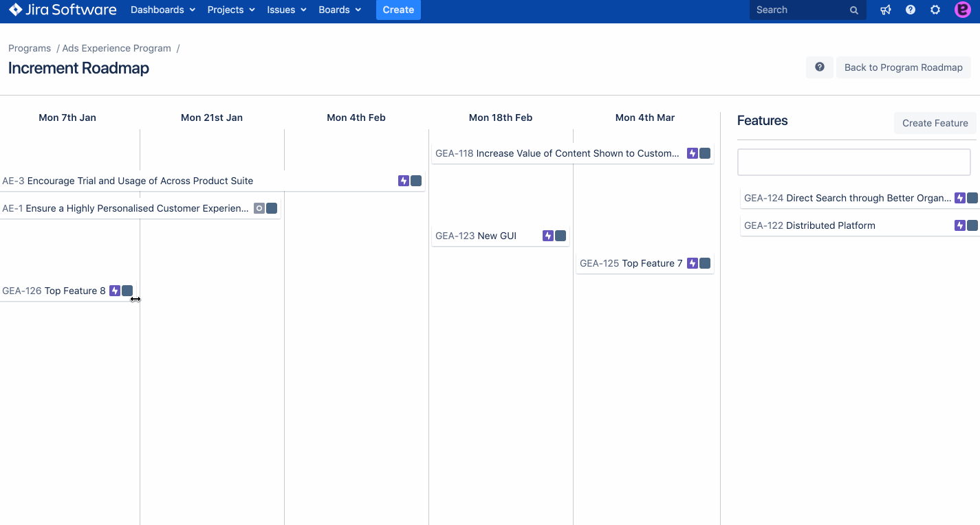Screen dimensions: 980x525
Task: Open the GEA-124 issue key link
Action: (764, 198)
